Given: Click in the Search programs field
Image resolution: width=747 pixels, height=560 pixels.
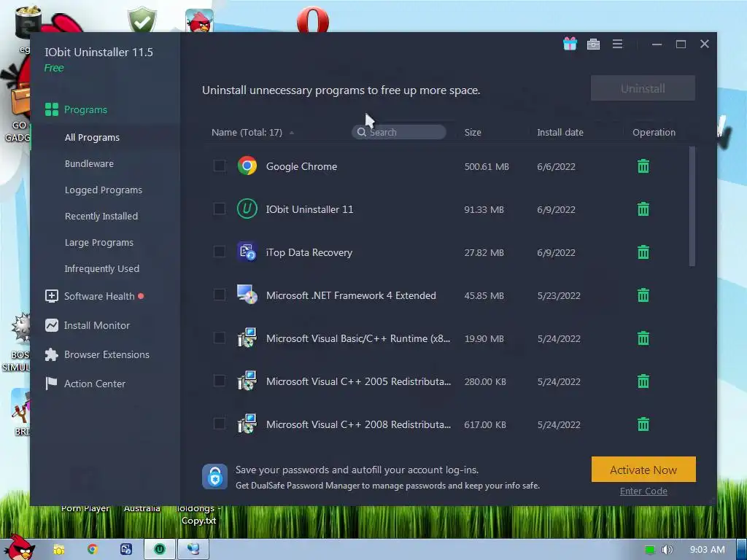Looking at the screenshot, I should tap(399, 132).
